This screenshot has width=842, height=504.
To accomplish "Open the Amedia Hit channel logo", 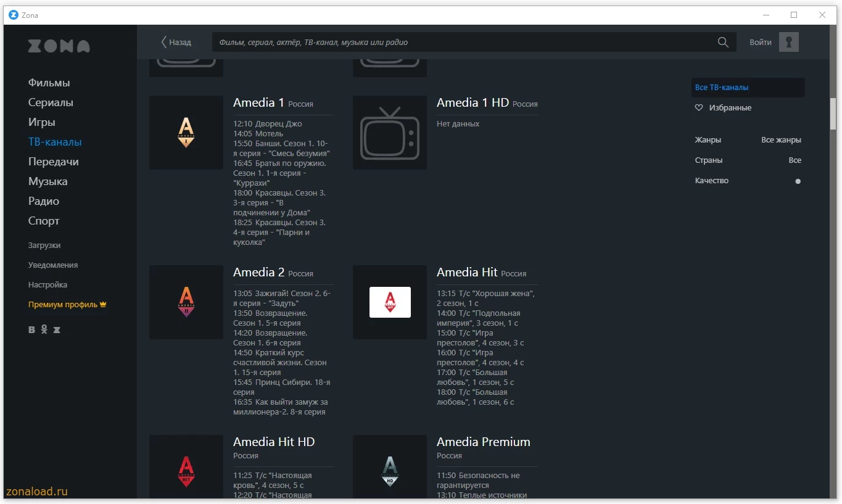I will tap(390, 302).
